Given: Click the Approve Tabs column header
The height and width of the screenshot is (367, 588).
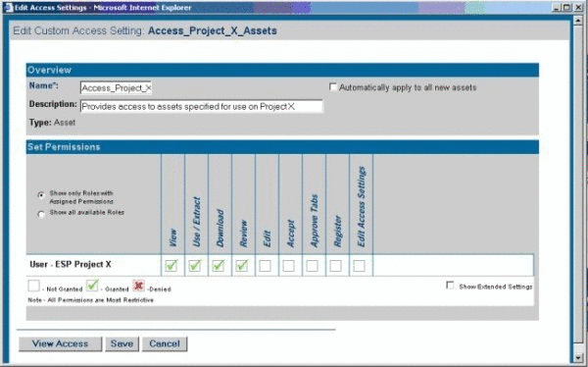Looking at the screenshot, I should coord(315,221).
